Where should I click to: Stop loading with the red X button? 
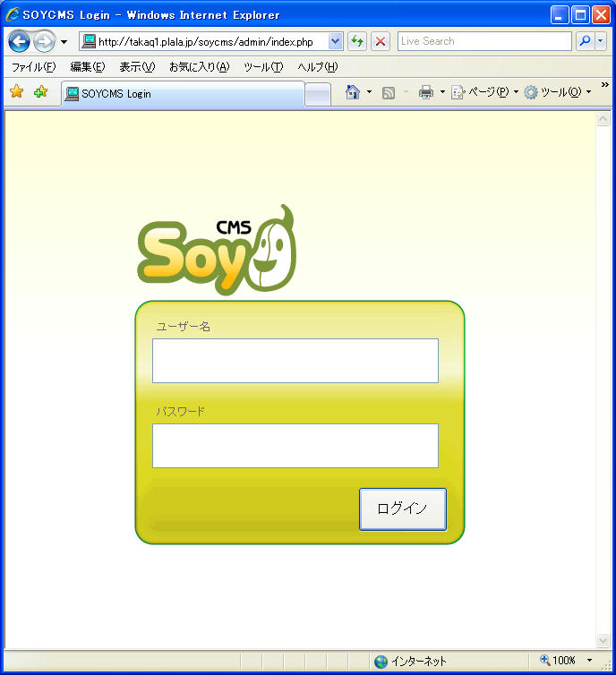381,41
